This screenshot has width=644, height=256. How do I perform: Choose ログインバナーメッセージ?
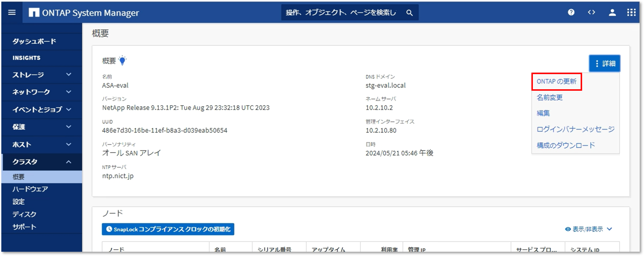click(575, 129)
